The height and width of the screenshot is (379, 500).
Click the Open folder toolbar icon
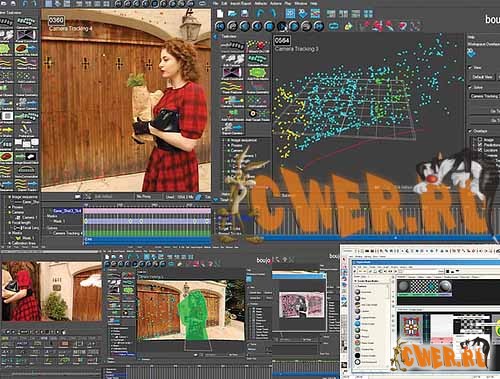tap(232, 13)
